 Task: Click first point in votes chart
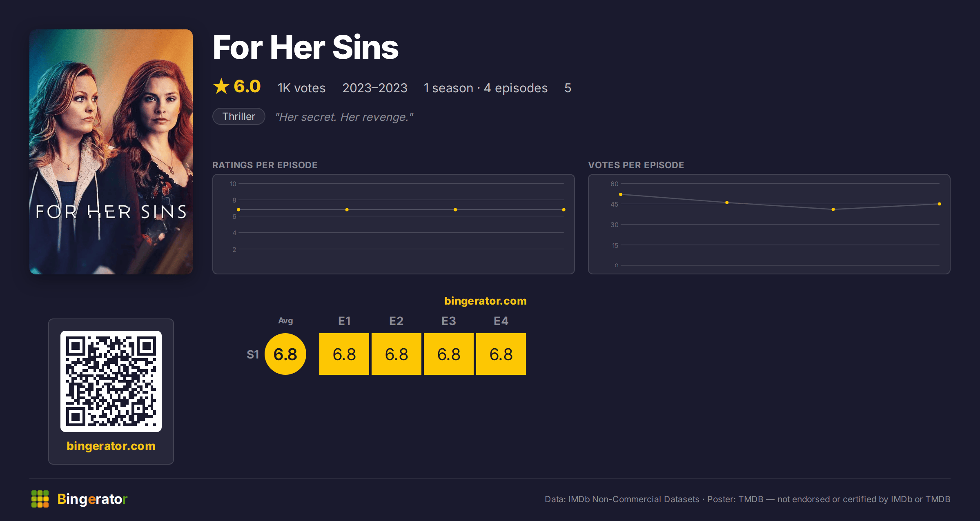(x=621, y=194)
